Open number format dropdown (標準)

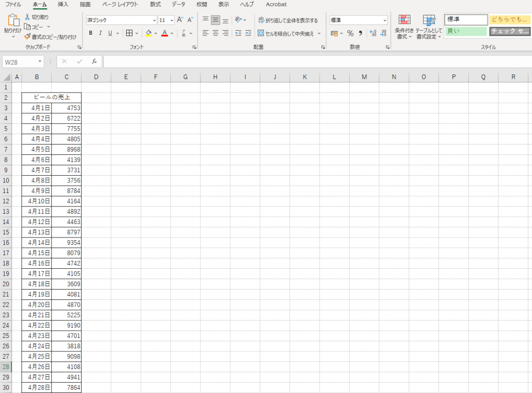coord(385,20)
